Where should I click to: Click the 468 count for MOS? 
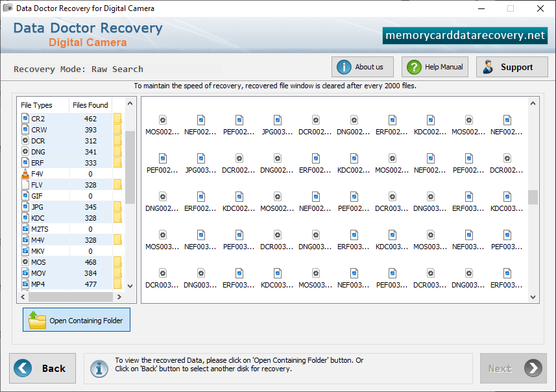[90, 262]
